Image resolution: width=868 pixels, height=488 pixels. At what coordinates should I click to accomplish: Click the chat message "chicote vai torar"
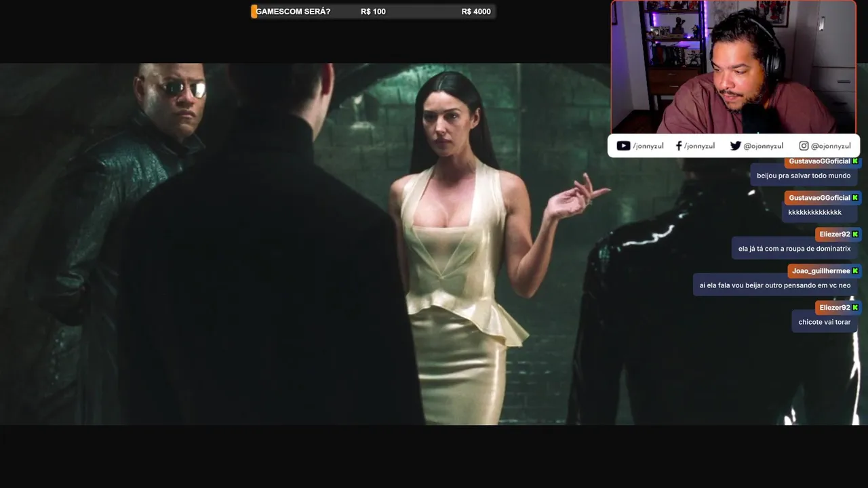[x=824, y=322]
